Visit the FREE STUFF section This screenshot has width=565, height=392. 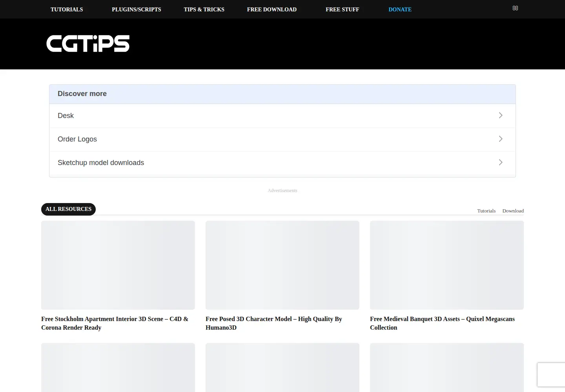[x=343, y=9]
